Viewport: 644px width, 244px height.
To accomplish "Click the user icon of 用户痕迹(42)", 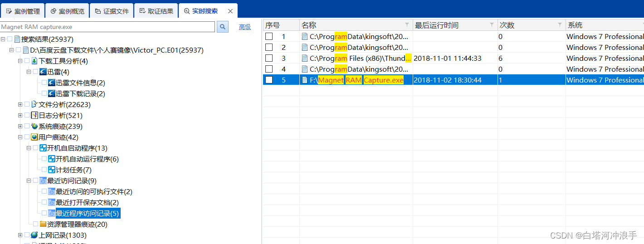I will click(34, 137).
